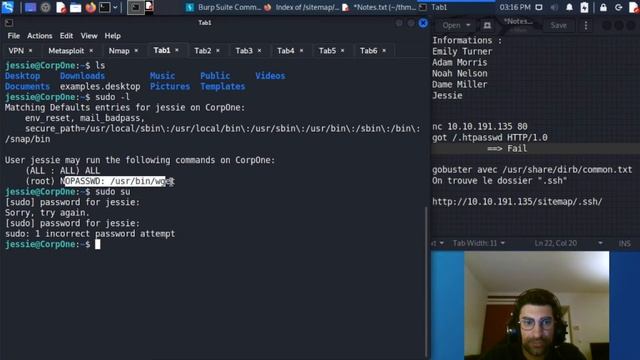
Task: Select the Tab2 terminal tab
Action: [203, 51]
